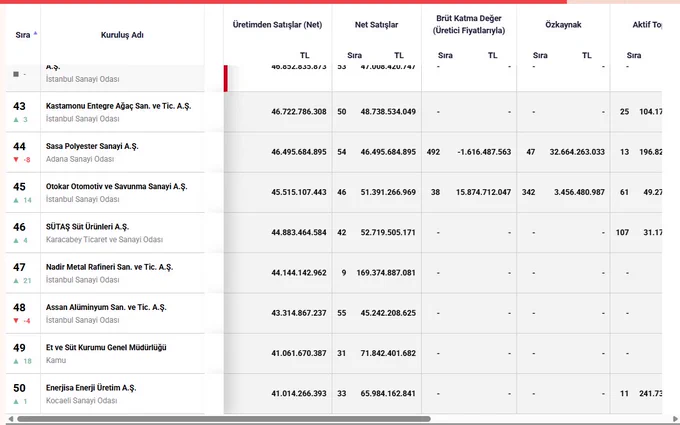Click the value 43.314.867.237
680x425 pixels.
tap(299, 313)
